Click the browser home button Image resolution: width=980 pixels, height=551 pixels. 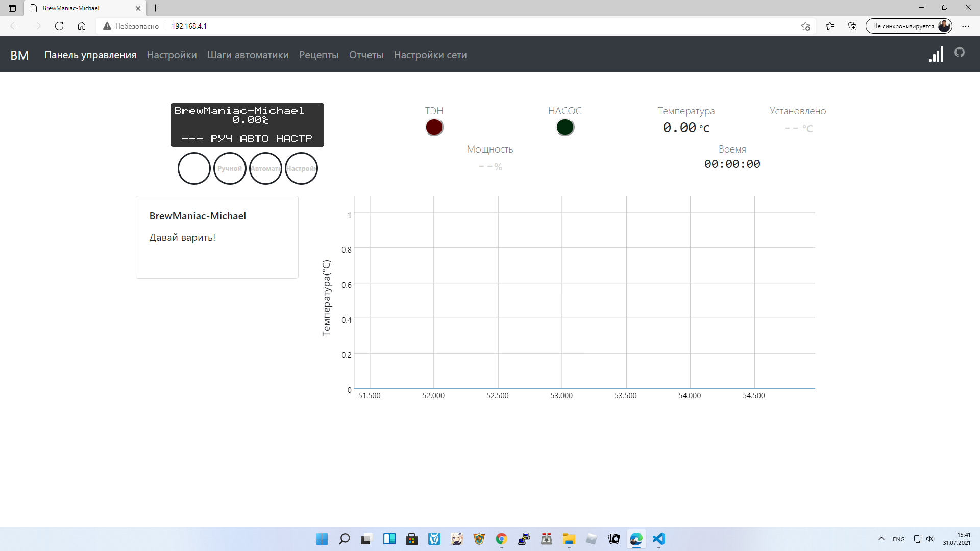click(x=82, y=26)
